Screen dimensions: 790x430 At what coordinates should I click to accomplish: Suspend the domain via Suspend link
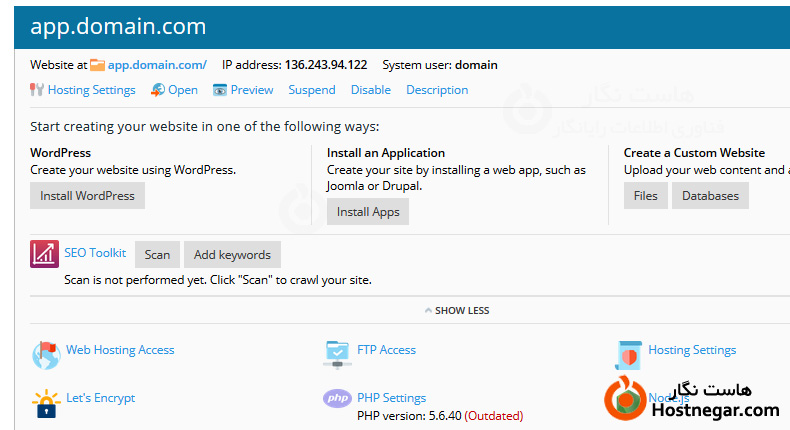312,90
